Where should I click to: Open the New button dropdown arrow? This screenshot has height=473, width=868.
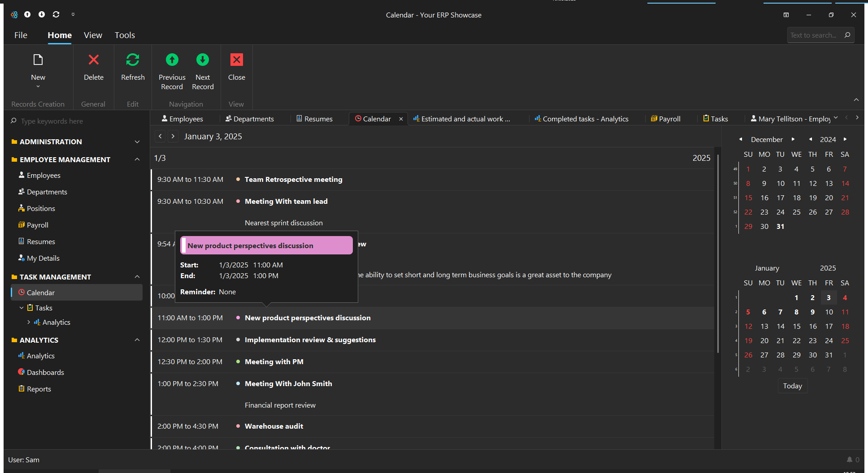pyautogui.click(x=38, y=86)
